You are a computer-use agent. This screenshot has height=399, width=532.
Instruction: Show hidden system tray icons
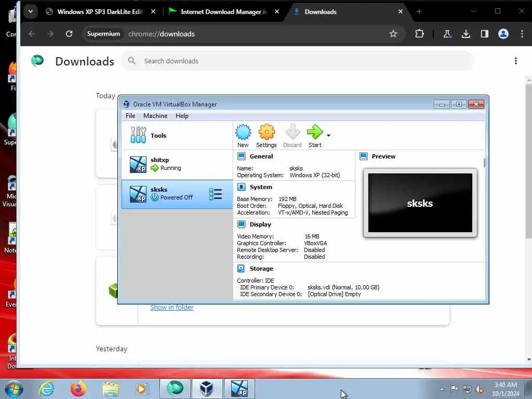(442, 389)
